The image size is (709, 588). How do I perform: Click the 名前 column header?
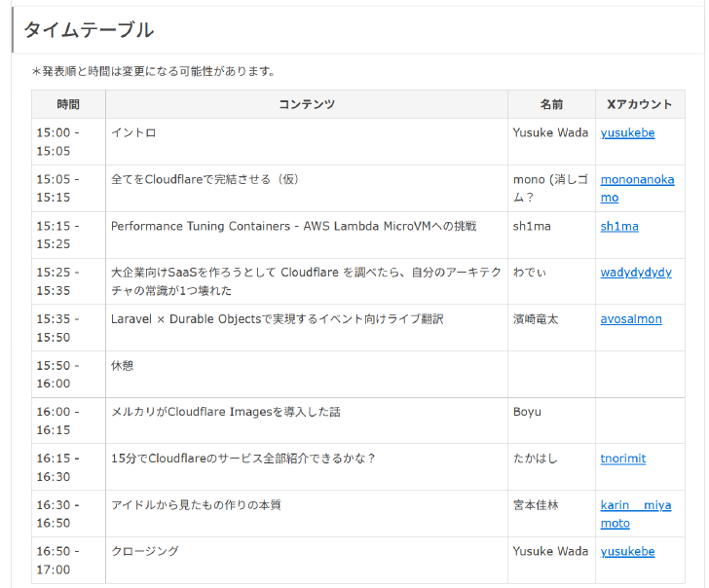[551, 104]
